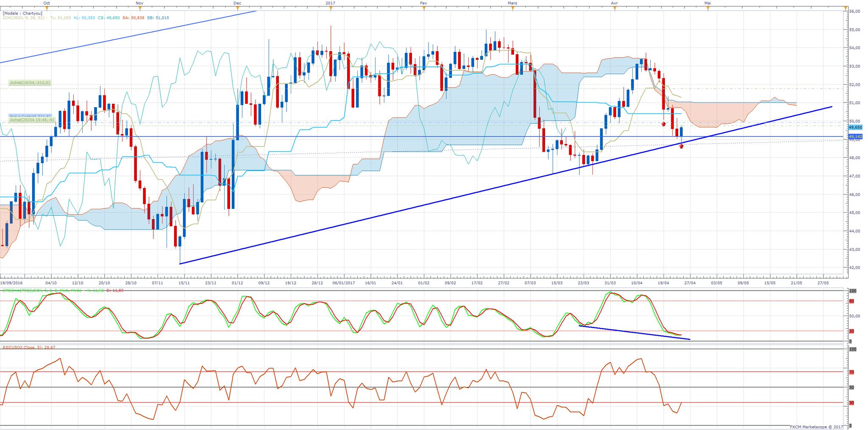
Task: Click the 01/12 date on the time axis
Action: [x=237, y=283]
